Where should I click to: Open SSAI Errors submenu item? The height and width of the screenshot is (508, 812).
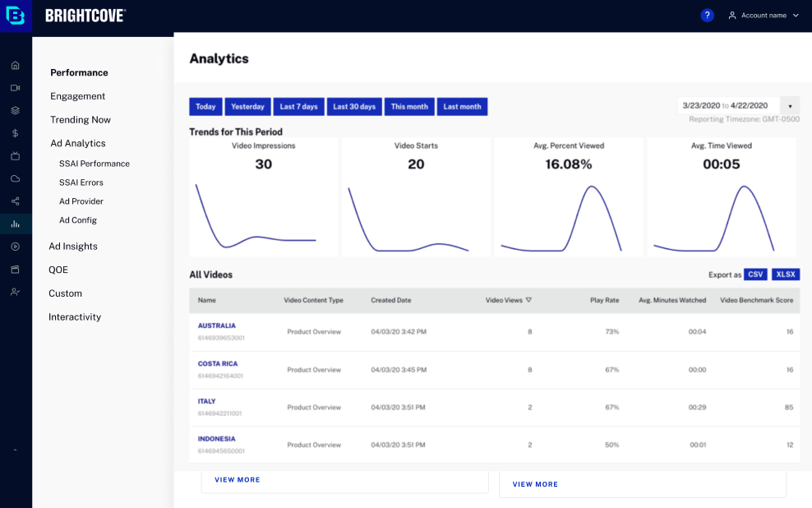(x=81, y=182)
